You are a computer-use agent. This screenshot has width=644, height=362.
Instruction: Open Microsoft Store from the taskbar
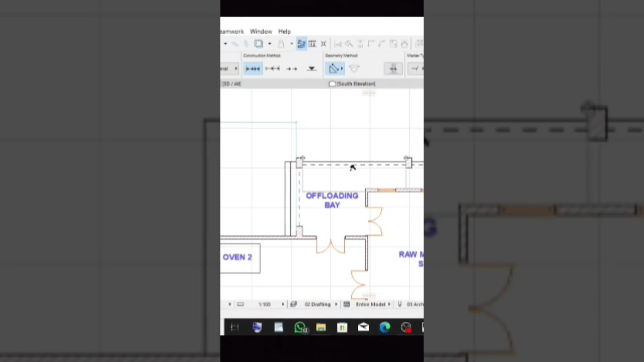[342, 328]
